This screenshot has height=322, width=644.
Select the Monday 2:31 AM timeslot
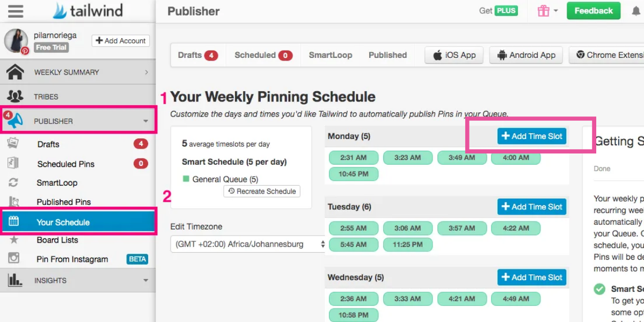(x=353, y=158)
